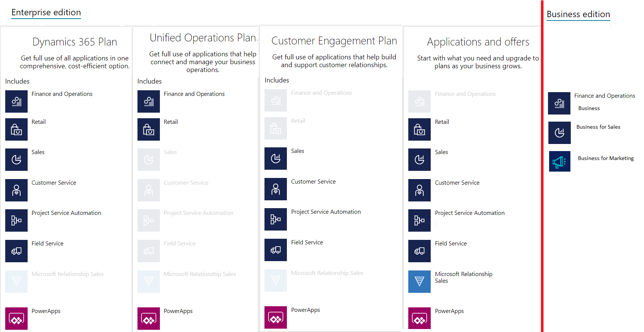The width and height of the screenshot is (644, 332).
Task: Click Retail icon in Dynamics 365 Plan
Action: [16, 129]
